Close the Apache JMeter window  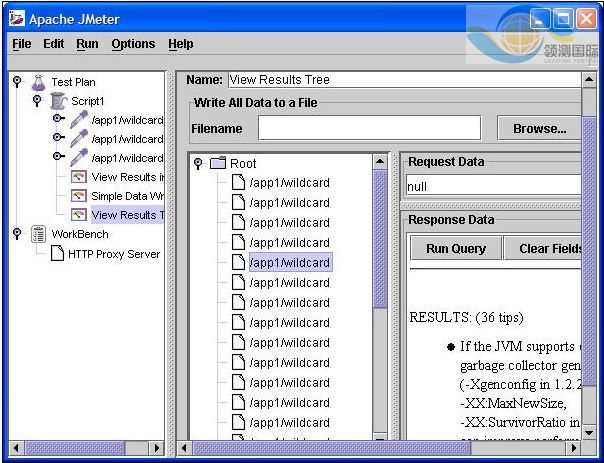[586, 18]
